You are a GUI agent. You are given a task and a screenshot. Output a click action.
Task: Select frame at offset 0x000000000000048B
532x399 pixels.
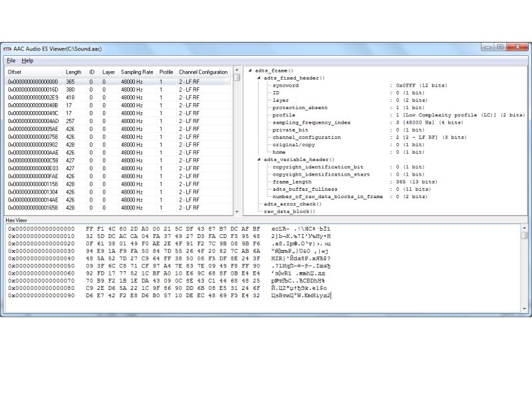tap(118, 105)
